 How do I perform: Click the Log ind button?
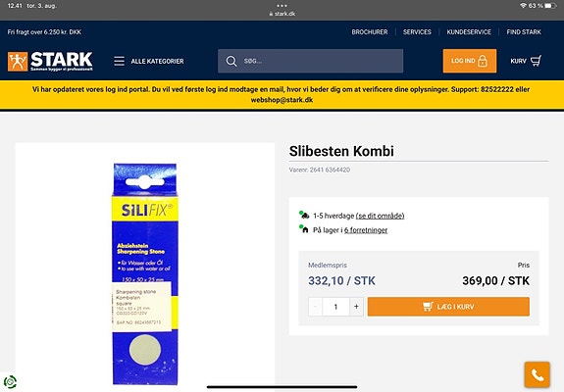click(470, 61)
